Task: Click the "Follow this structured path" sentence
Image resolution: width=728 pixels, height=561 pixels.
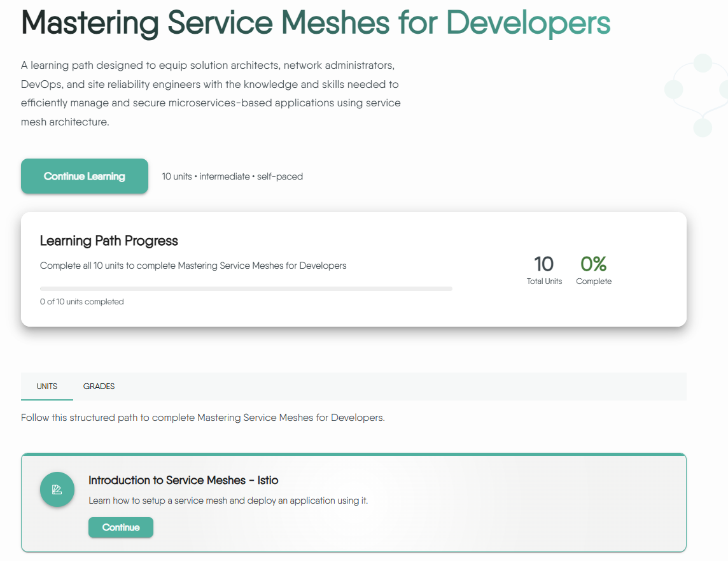Action: [x=202, y=418]
